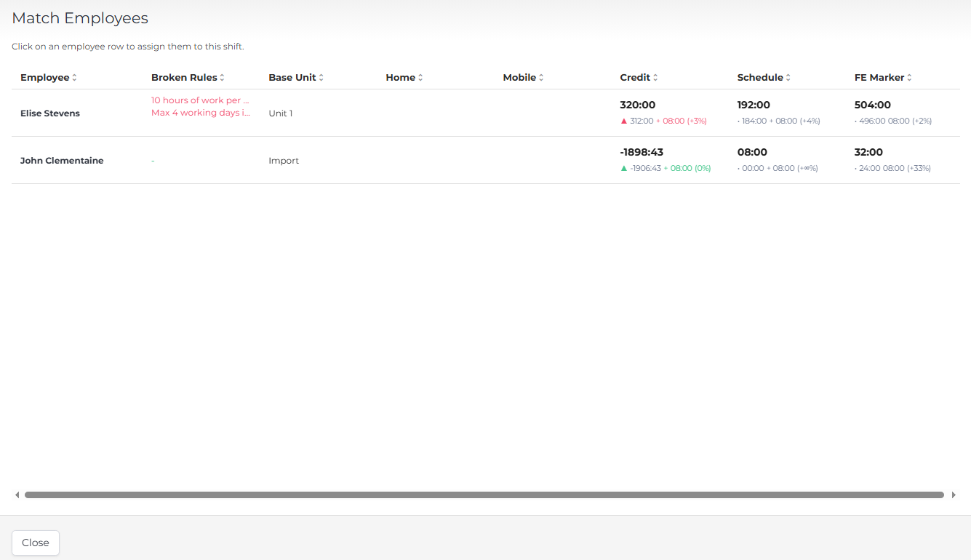Click the Credit column header label
971x560 pixels.
click(x=635, y=78)
